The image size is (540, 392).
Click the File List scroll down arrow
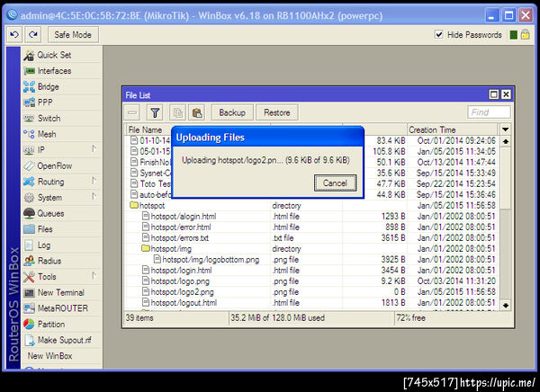[x=505, y=305]
